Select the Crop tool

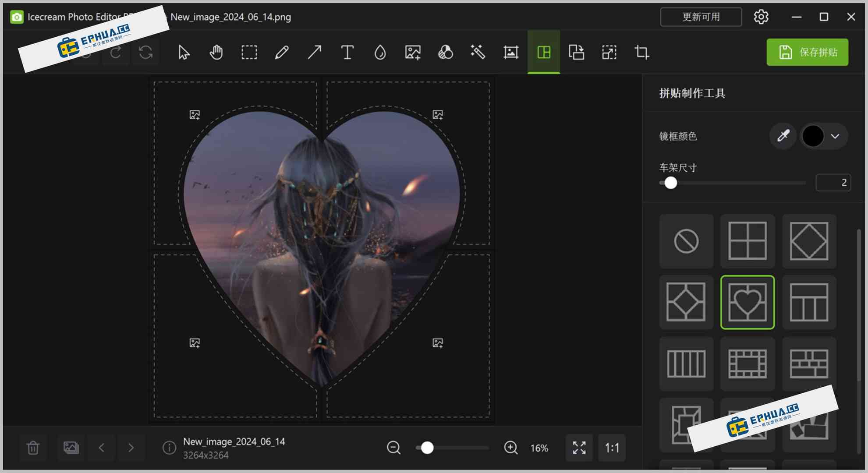[x=641, y=52]
